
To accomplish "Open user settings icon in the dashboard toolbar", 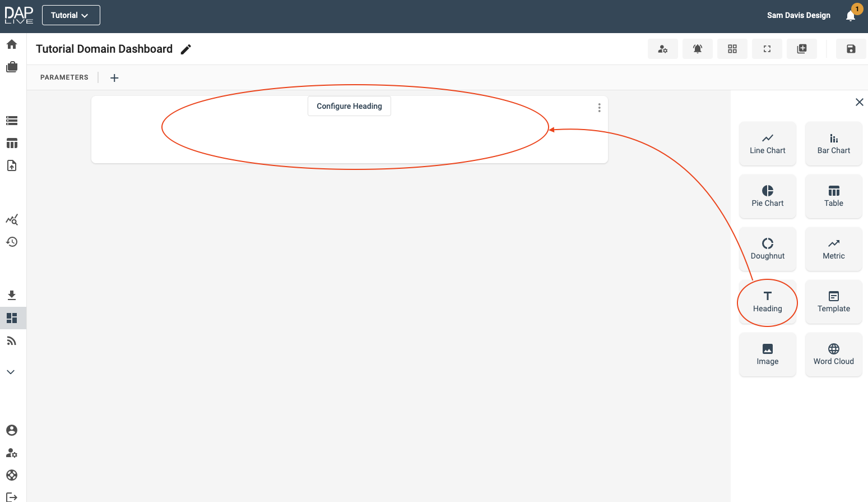I will click(x=662, y=49).
